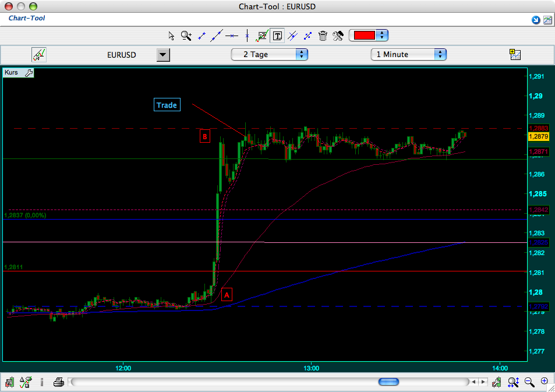The width and height of the screenshot is (555, 392).
Task: Select the diagonal resize arrow tool
Action: click(307, 36)
